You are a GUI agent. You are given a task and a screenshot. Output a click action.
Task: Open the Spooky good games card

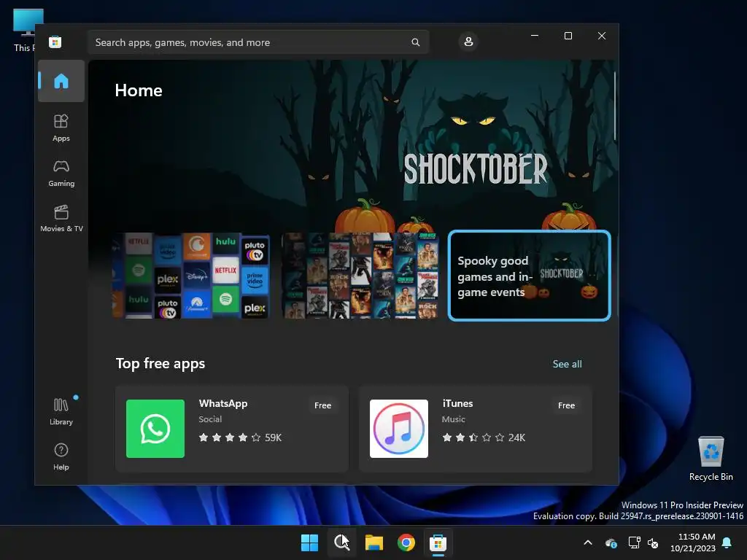[530, 276]
